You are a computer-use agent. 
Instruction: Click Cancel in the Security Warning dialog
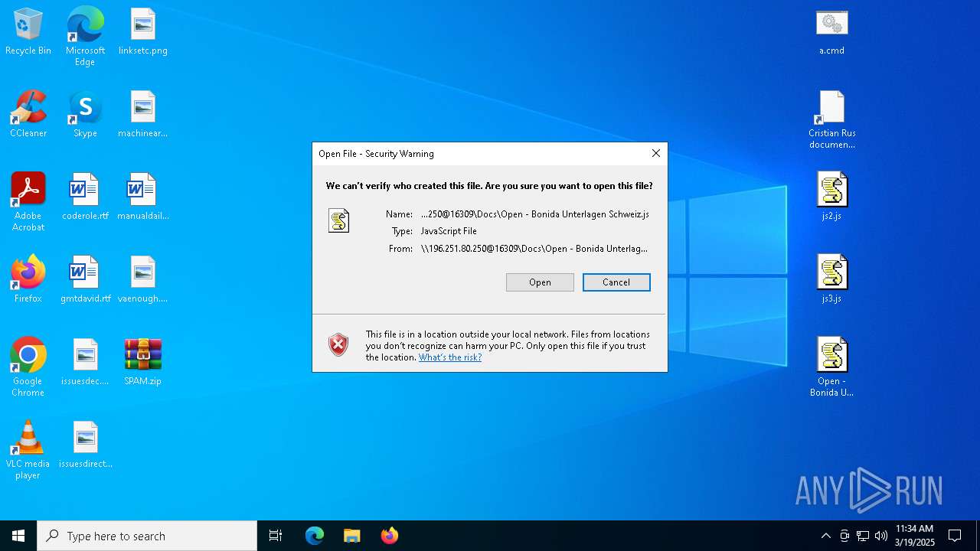coord(616,282)
